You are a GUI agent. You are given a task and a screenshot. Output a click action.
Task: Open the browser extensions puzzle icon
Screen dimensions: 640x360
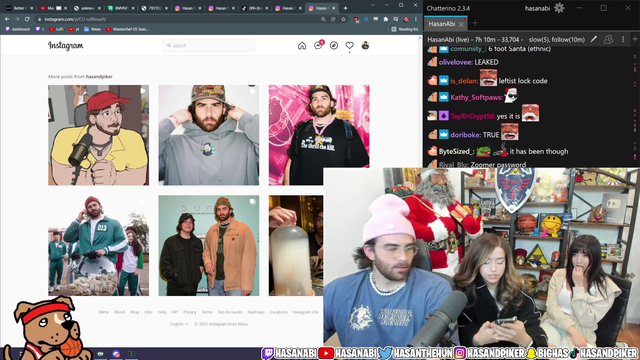(x=386, y=19)
